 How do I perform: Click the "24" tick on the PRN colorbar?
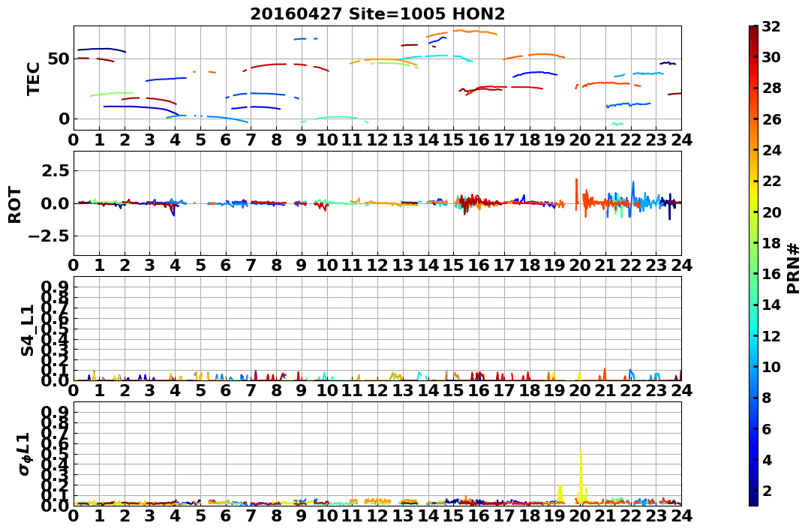point(771,150)
